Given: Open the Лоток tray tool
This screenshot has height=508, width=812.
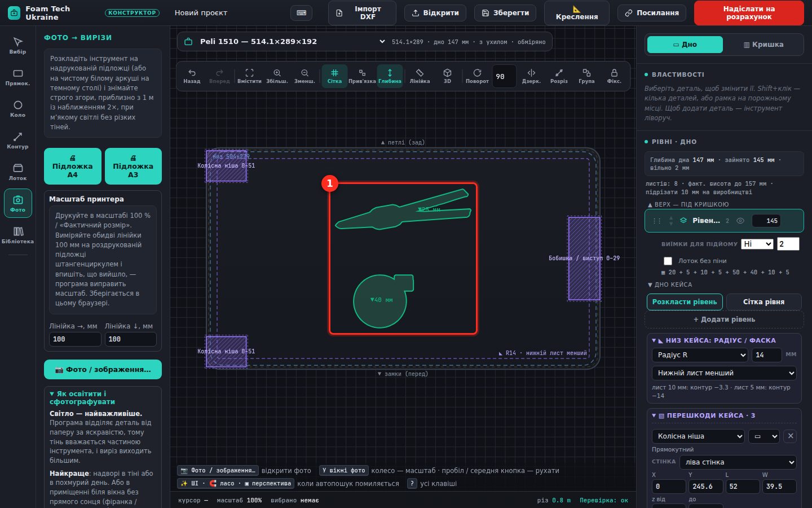Looking at the screenshot, I should (17, 172).
